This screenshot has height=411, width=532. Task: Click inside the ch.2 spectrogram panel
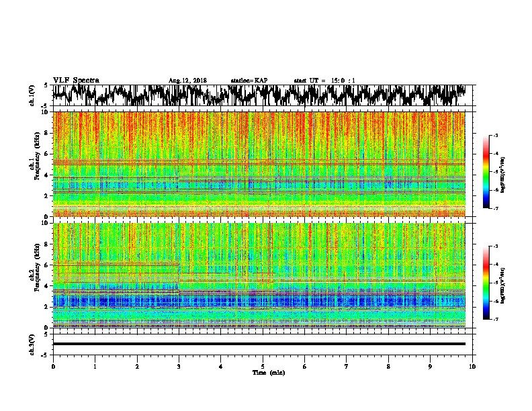point(259,275)
